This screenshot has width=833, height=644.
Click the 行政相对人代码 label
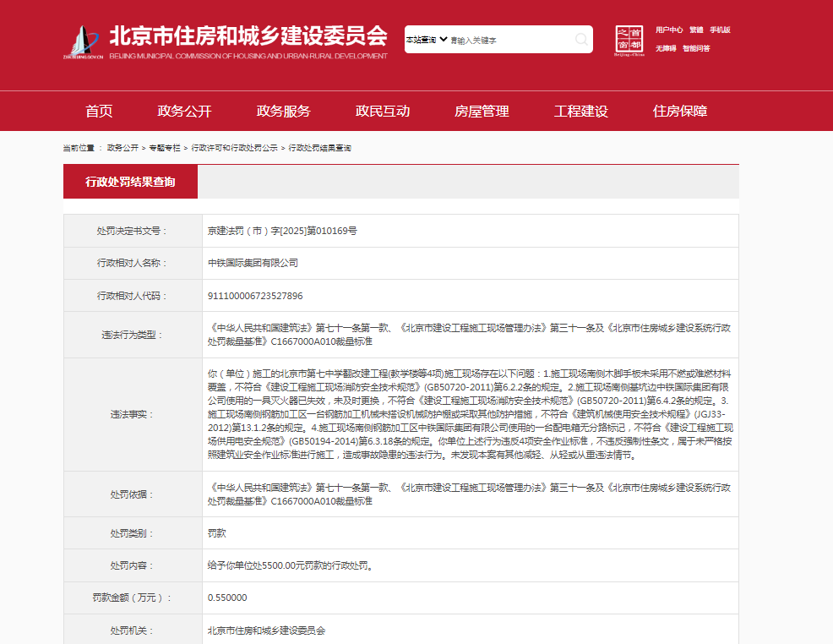pyautogui.click(x=133, y=296)
